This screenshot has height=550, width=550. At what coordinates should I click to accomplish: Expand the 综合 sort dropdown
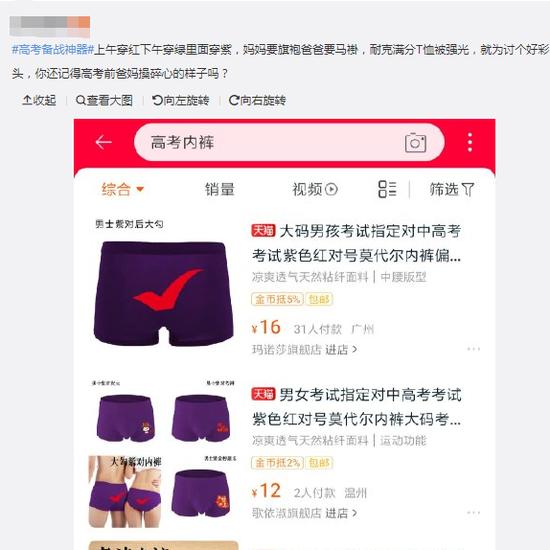[122, 189]
